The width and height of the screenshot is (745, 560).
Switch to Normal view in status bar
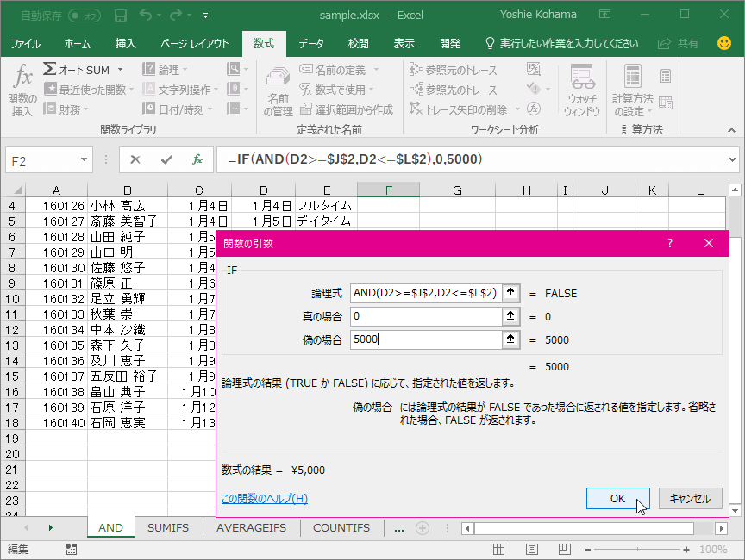click(x=499, y=549)
